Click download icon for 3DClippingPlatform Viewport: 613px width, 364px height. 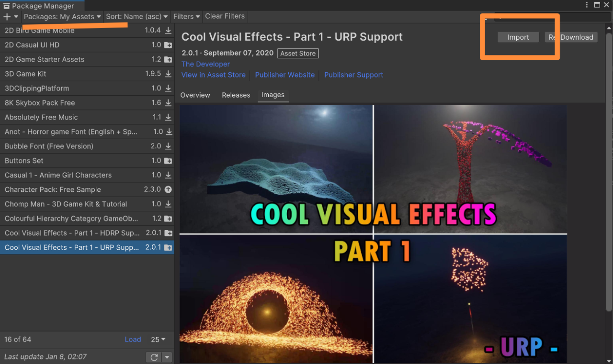(168, 88)
